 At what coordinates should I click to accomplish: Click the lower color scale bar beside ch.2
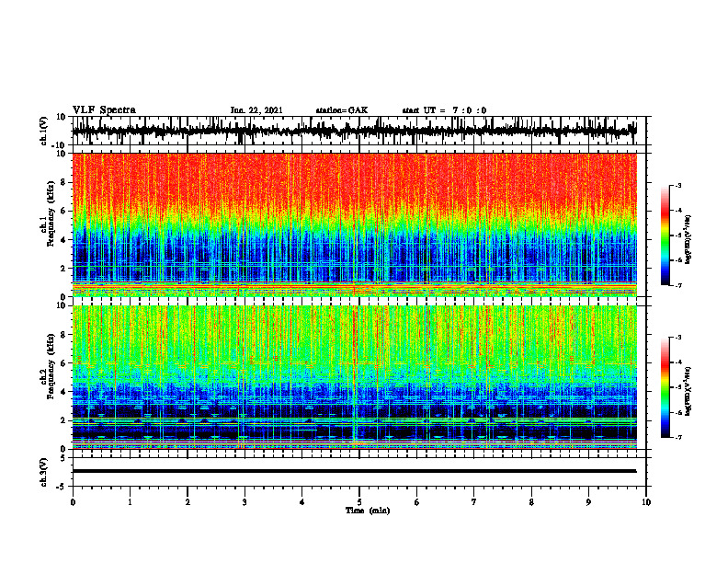pos(665,387)
